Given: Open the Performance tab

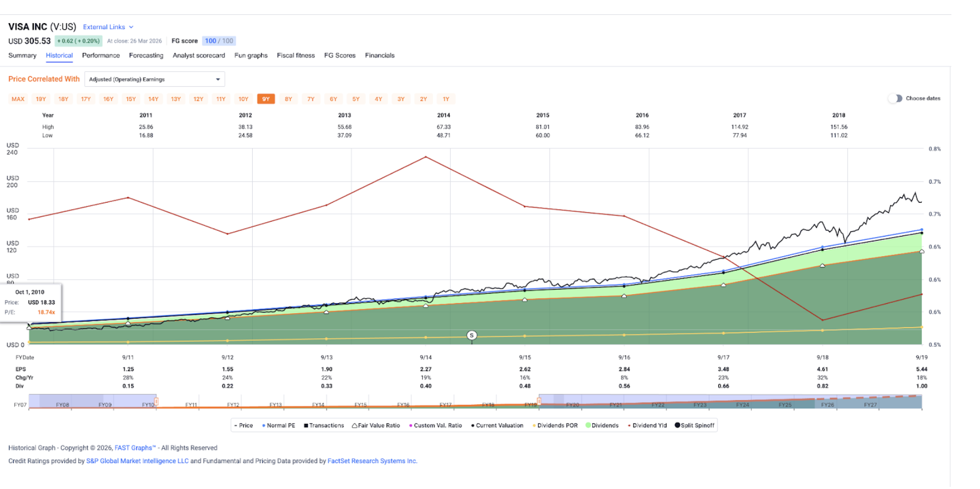Looking at the screenshot, I should 101,56.
